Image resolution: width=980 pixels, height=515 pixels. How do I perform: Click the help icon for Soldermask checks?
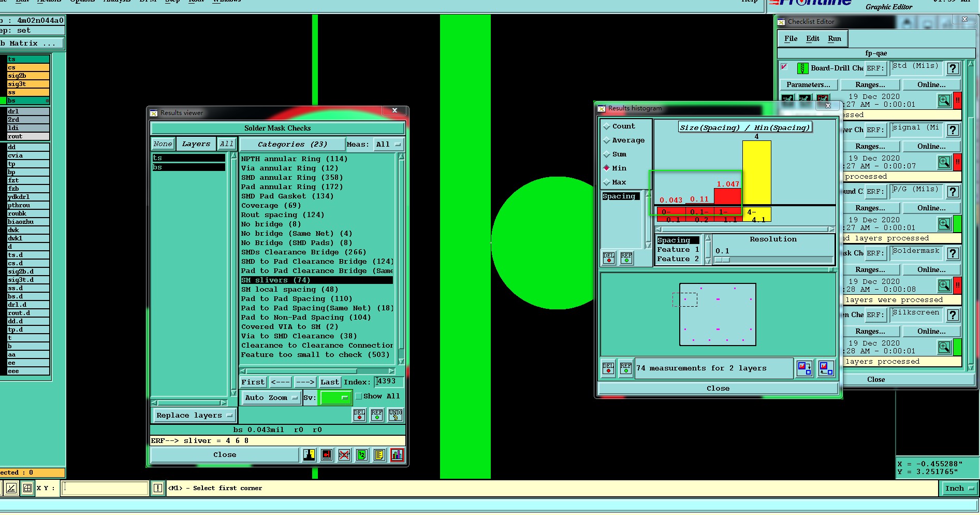click(953, 253)
